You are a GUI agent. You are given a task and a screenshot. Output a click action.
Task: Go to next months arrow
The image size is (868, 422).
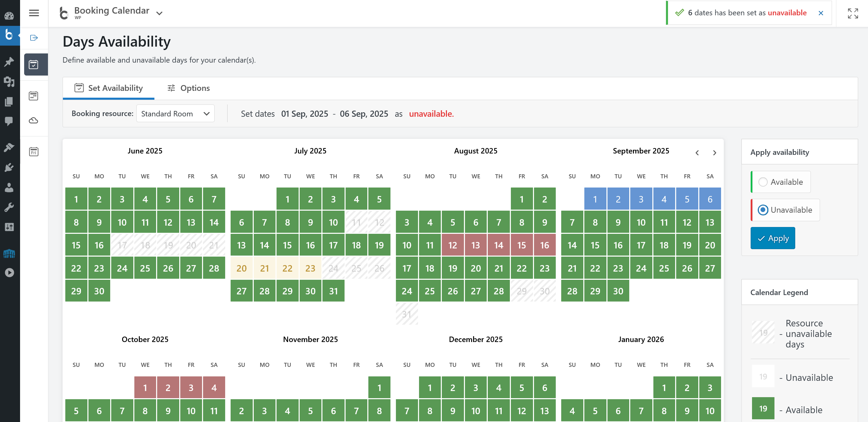pos(715,153)
